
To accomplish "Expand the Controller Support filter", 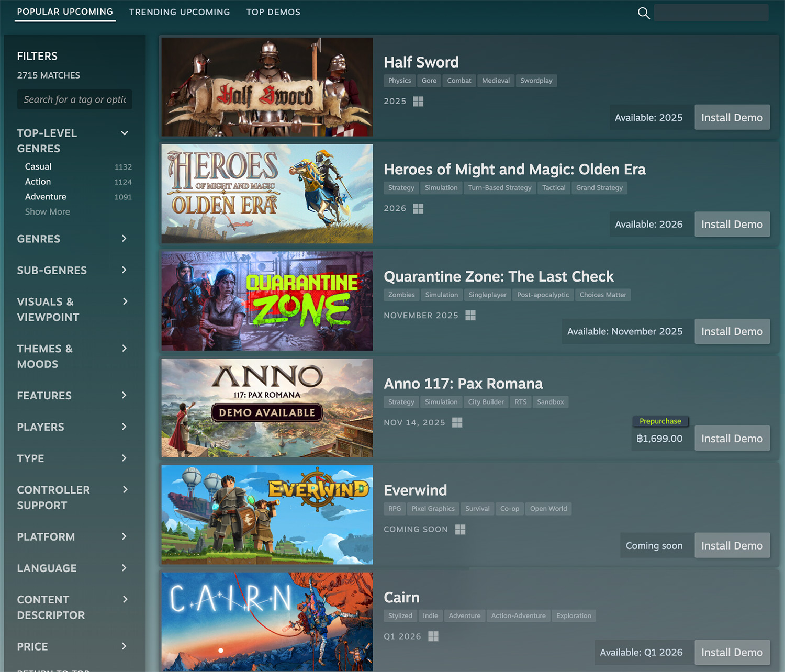I will (125, 490).
